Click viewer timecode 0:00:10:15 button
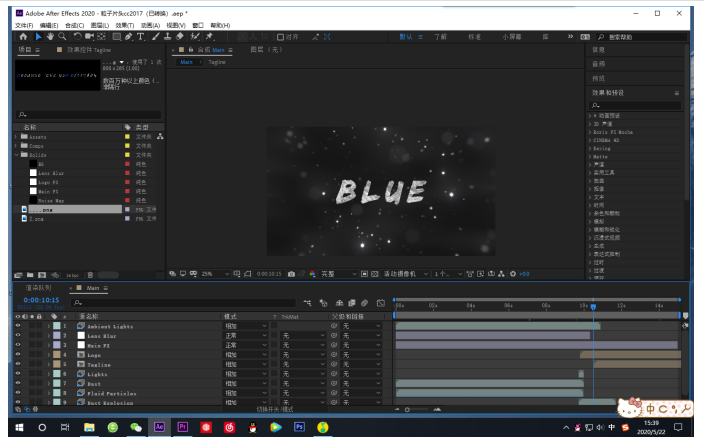The width and height of the screenshot is (704, 440). 269,274
